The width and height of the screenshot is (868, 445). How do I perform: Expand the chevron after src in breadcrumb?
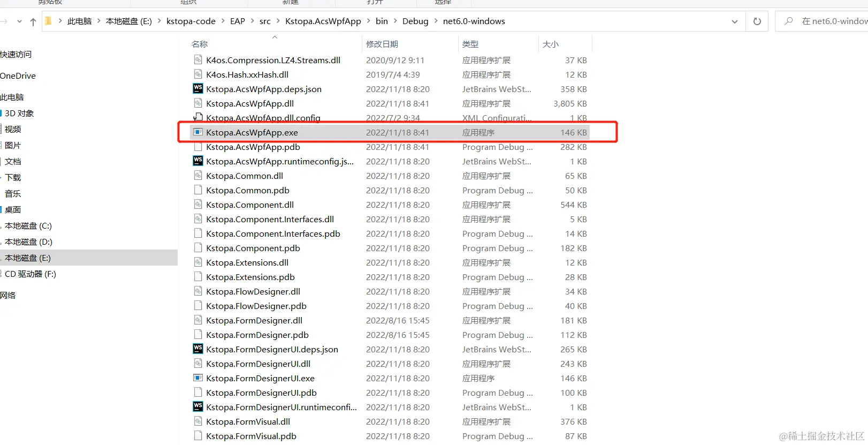[x=278, y=21]
